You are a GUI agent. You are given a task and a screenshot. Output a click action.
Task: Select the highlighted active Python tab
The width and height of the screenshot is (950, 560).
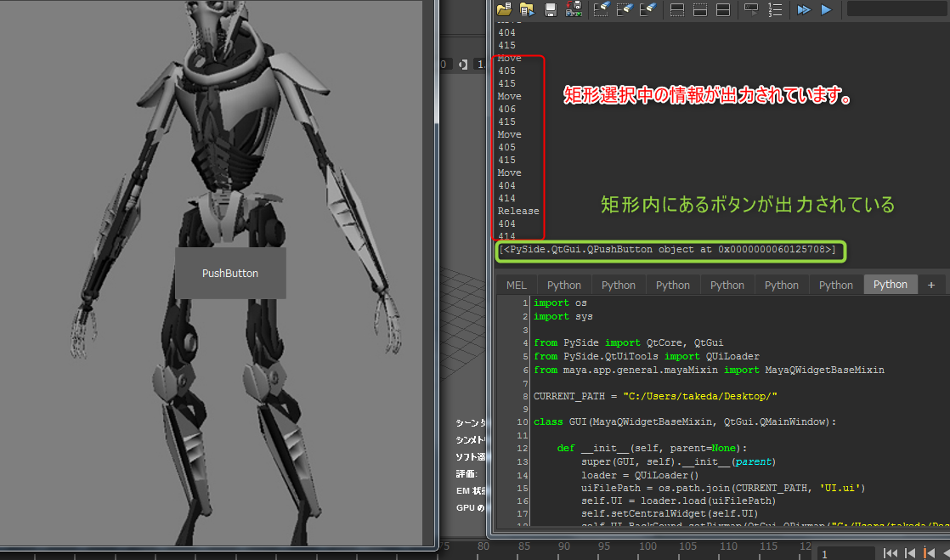click(x=891, y=284)
